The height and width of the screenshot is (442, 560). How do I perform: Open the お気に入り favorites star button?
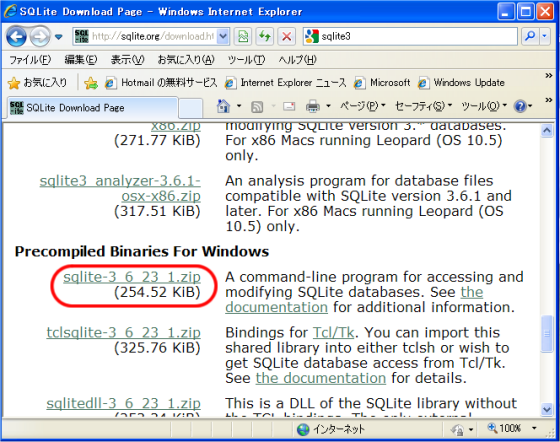(x=38, y=83)
